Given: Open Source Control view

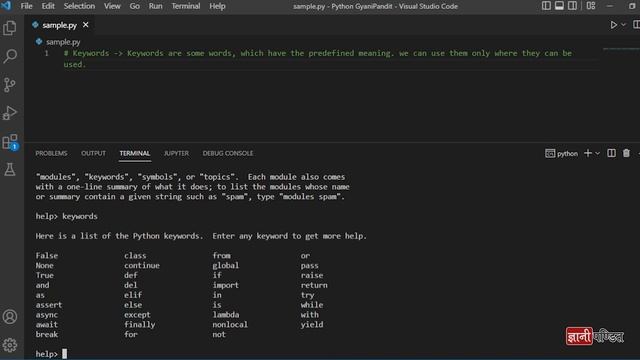Looking at the screenshot, I should (10, 84).
